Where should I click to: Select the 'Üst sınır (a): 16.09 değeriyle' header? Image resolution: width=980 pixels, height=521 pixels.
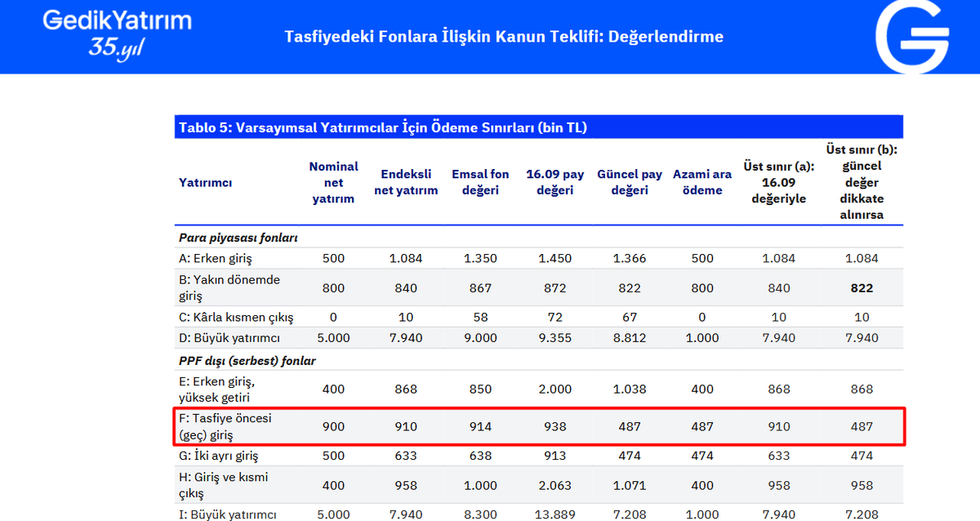[x=779, y=182]
